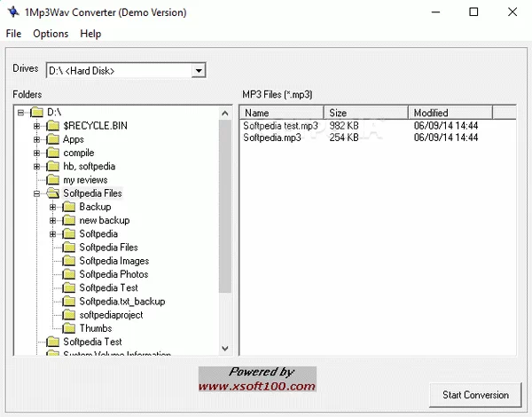Select the softpediaproject folder icon

pos(68,315)
